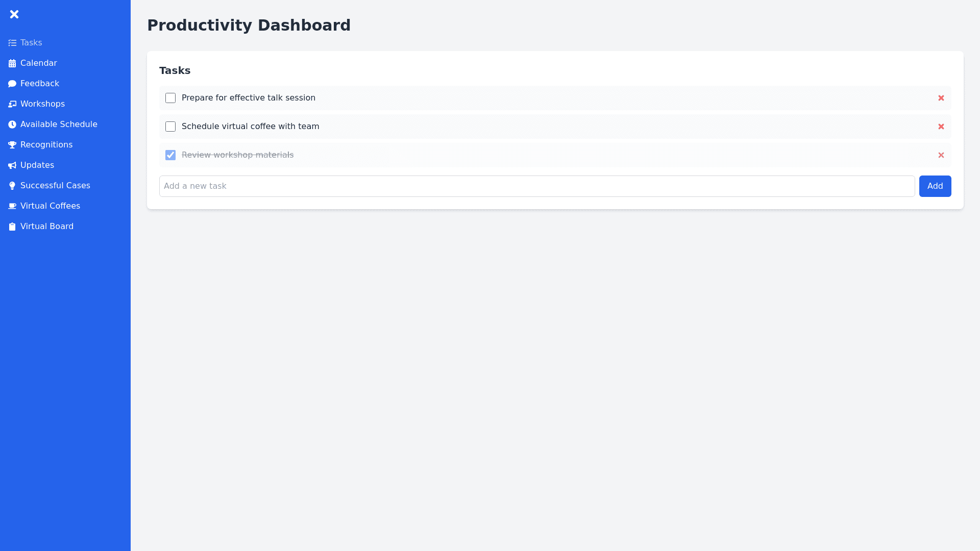Click the Successful Cases lightbulb icon
980x551 pixels.
(12, 186)
